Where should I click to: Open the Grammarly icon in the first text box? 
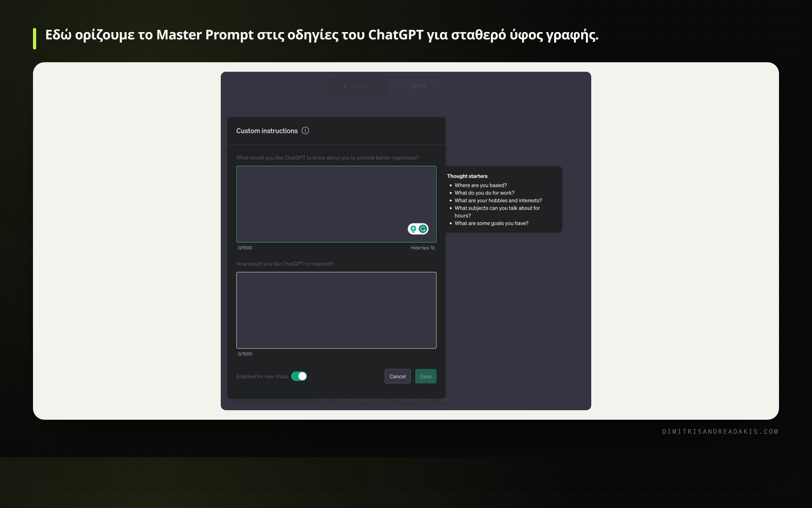pyautogui.click(x=423, y=229)
